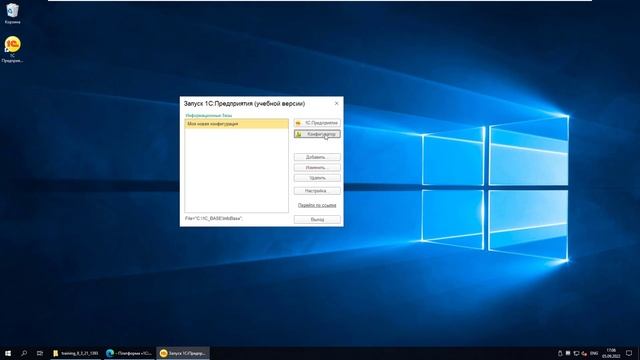640x360 pixels.
Task: Open Recycle Bin desktop icon
Action: pos(12,13)
